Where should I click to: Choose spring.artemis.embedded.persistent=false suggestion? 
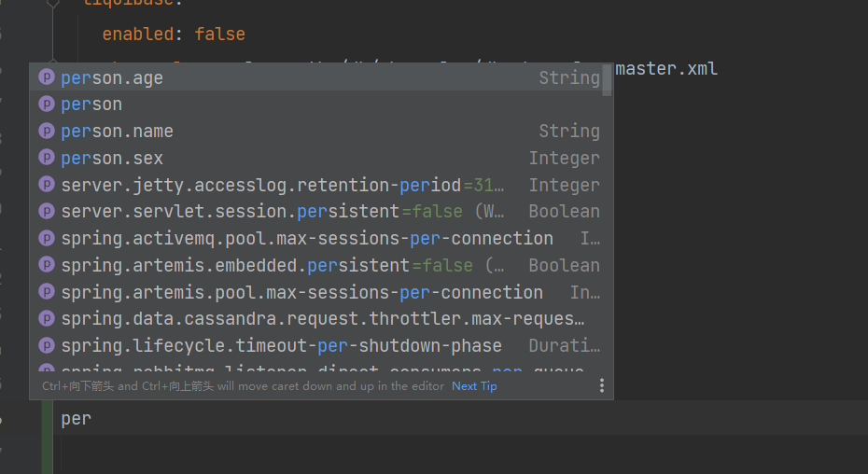(x=320, y=265)
